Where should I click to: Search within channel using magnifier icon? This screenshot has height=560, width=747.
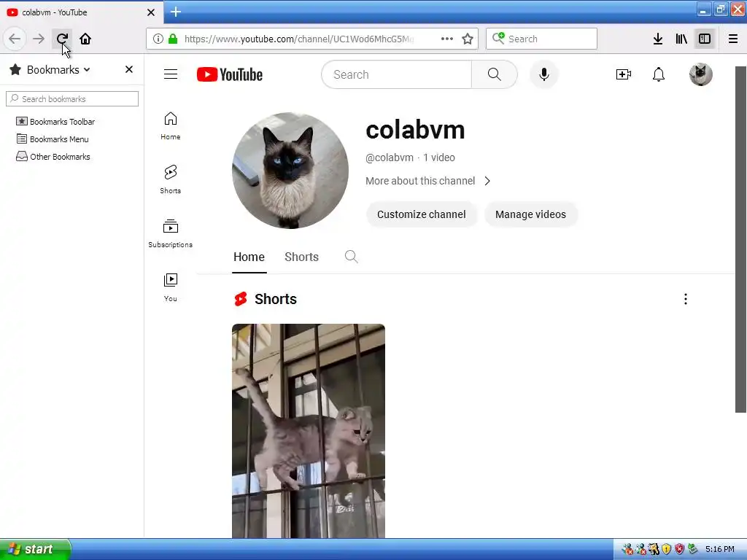pos(351,257)
